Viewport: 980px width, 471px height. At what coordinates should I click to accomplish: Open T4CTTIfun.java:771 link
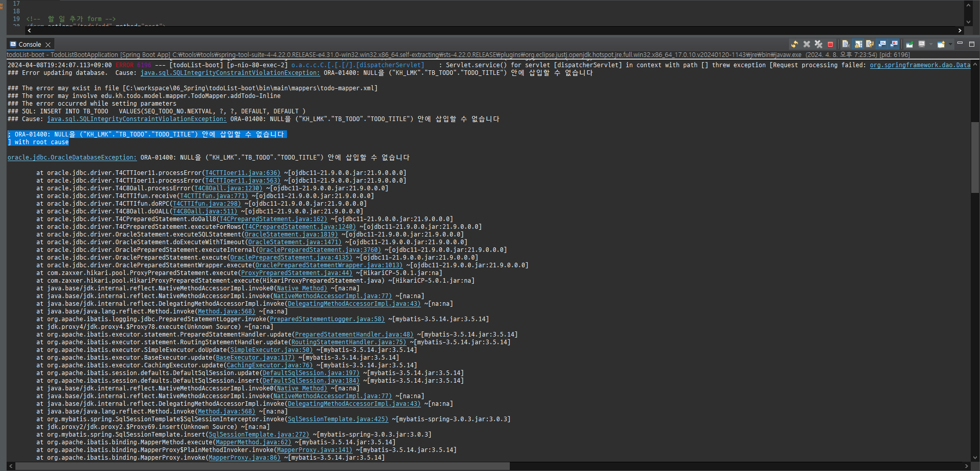tap(214, 196)
